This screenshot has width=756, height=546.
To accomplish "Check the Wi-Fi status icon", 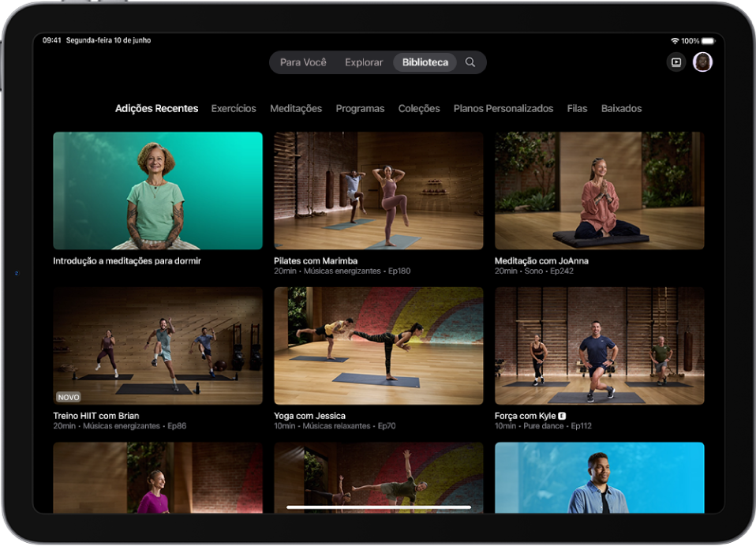I will pyautogui.click(x=675, y=41).
